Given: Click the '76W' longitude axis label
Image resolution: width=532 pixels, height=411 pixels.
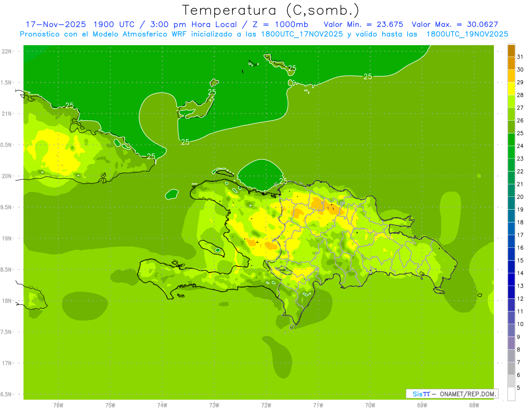Looking at the screenshot, I should pos(58,405).
